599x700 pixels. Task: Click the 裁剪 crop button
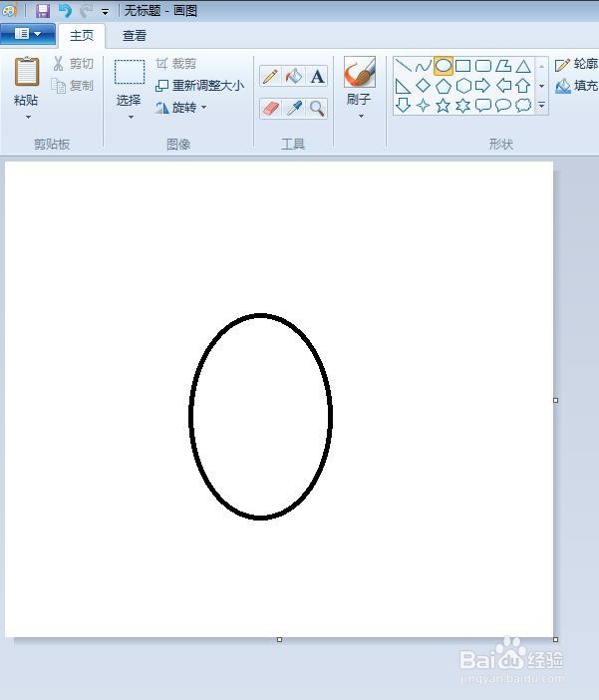pos(175,64)
